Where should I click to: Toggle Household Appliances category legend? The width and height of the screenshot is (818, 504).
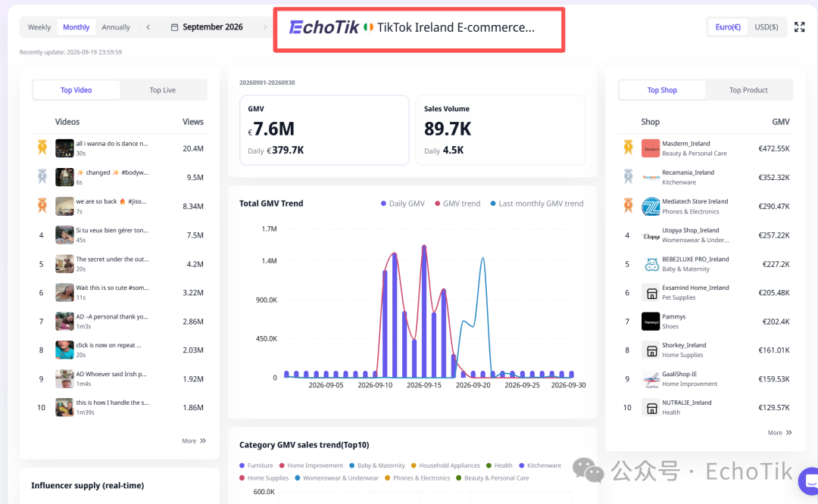coord(445,465)
